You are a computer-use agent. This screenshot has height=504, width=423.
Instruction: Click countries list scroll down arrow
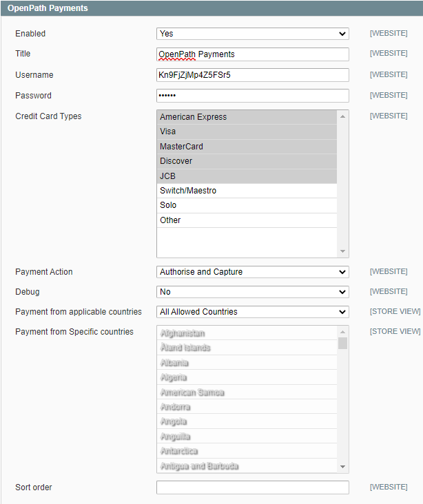click(x=342, y=467)
